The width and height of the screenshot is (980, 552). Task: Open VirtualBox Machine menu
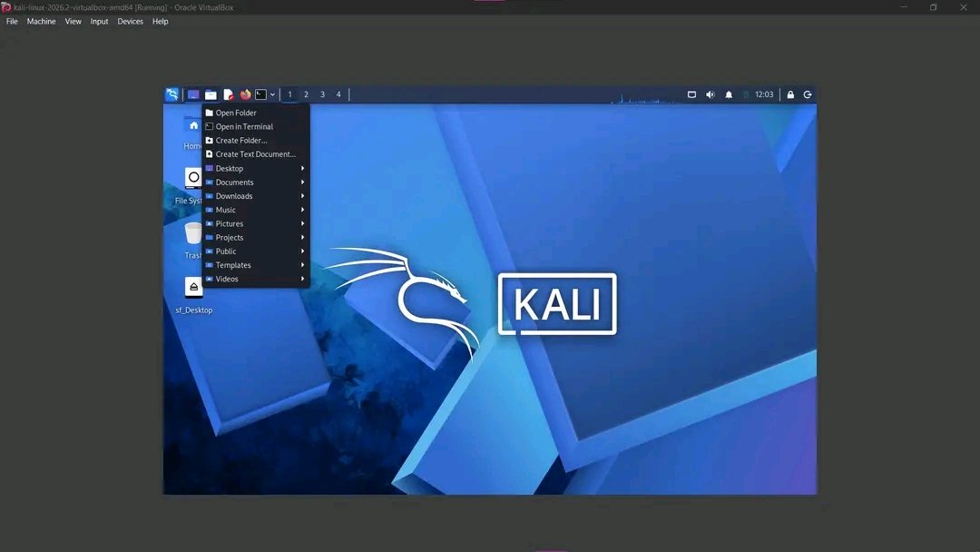41,21
